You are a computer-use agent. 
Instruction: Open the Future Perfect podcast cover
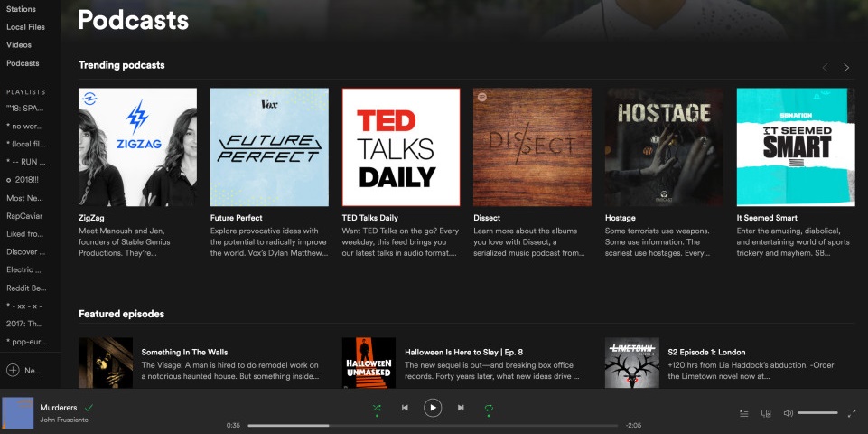tap(269, 146)
